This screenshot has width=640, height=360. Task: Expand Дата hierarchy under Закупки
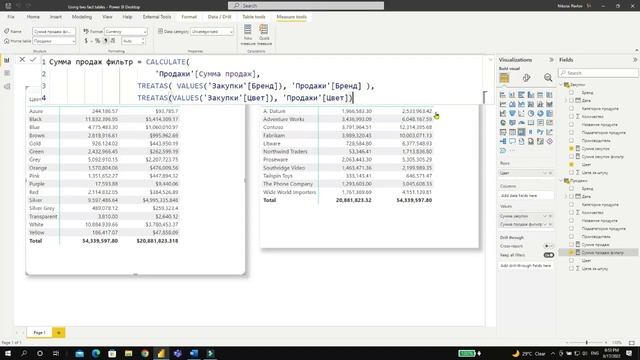point(566,100)
